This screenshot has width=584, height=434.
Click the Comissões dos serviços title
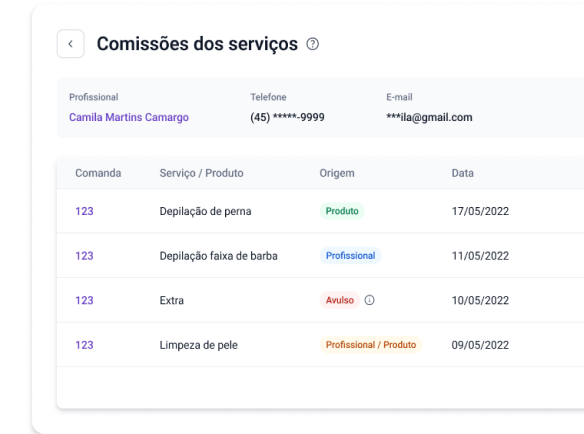point(197,44)
